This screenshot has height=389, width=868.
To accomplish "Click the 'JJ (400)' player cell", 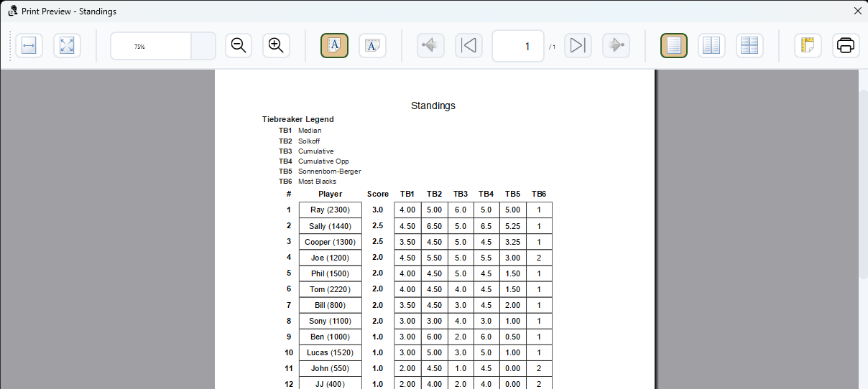I will pos(331,384).
